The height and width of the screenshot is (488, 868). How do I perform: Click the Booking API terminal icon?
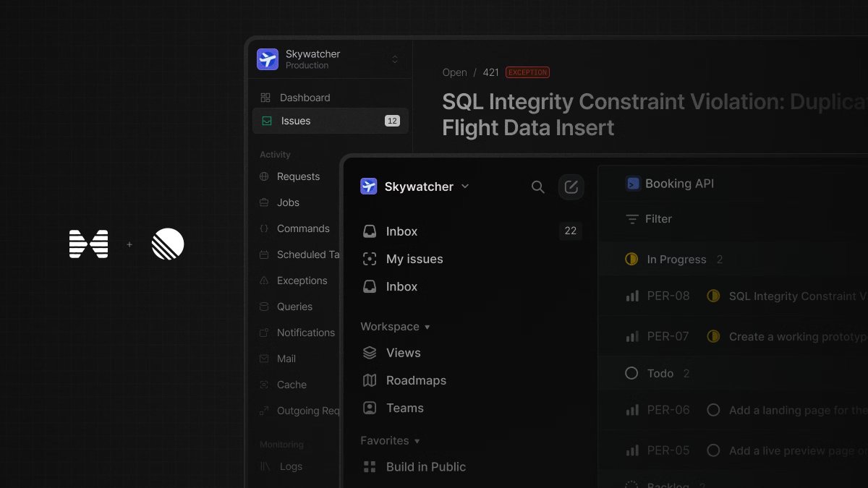(633, 184)
